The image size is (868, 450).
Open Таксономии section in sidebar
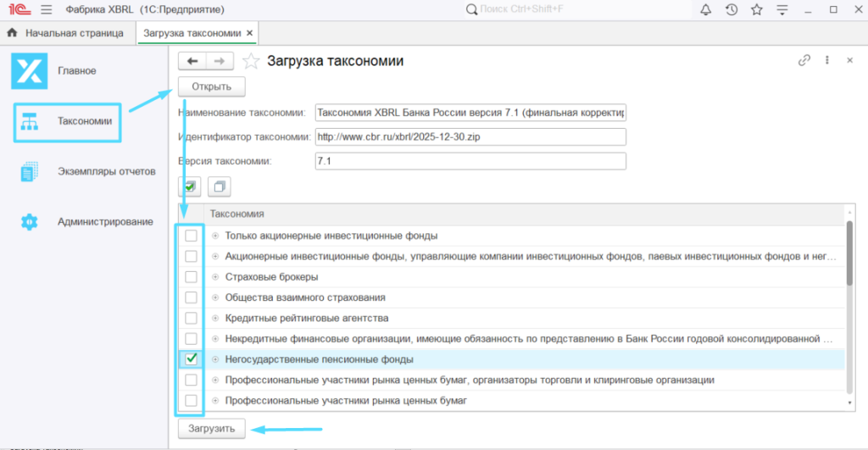pos(68,121)
